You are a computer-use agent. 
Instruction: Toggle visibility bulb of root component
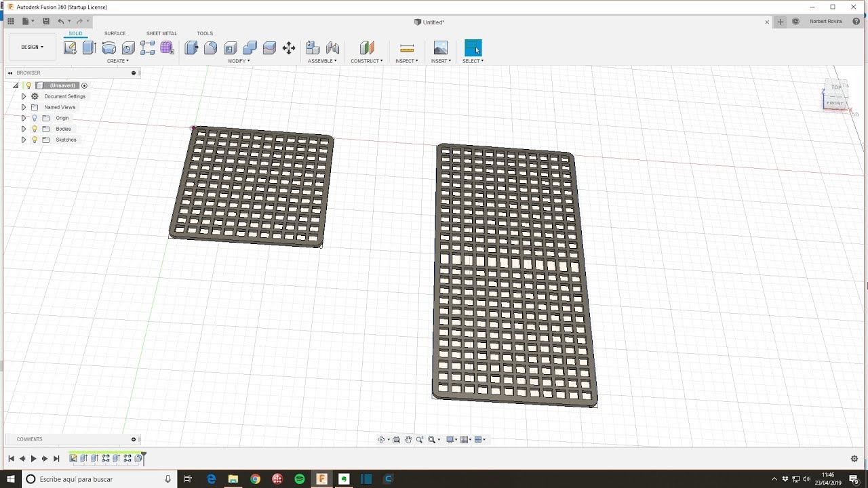pyautogui.click(x=28, y=85)
